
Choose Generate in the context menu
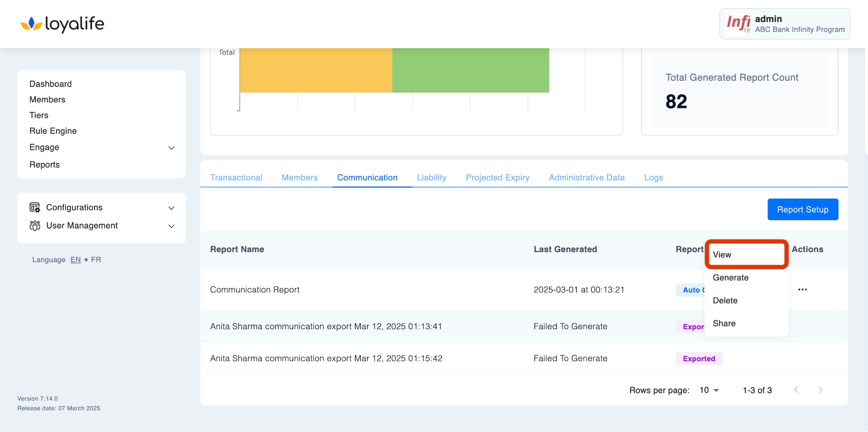coord(730,278)
